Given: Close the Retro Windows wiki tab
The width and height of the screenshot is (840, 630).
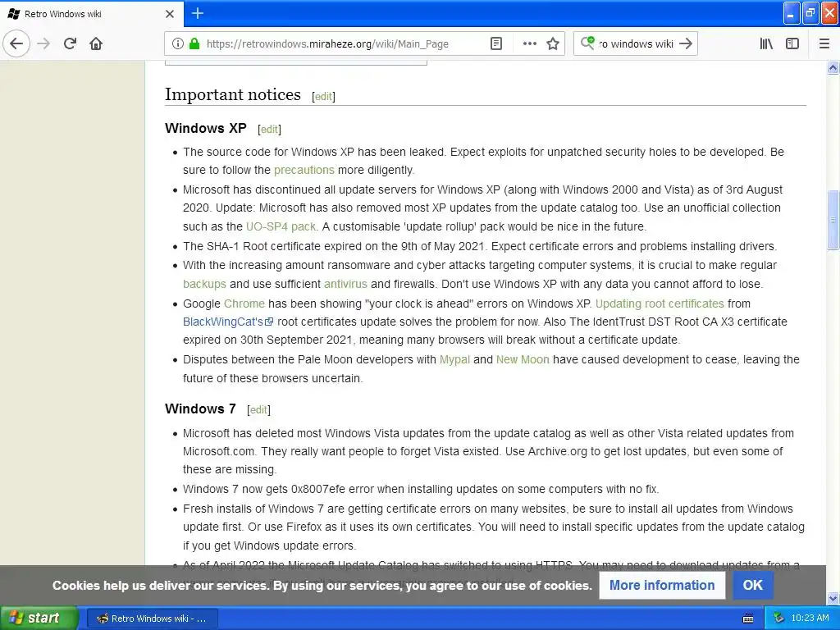Looking at the screenshot, I should [170, 14].
